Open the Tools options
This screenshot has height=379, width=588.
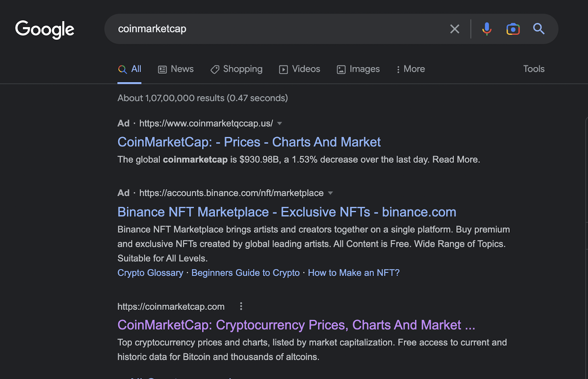tap(534, 69)
